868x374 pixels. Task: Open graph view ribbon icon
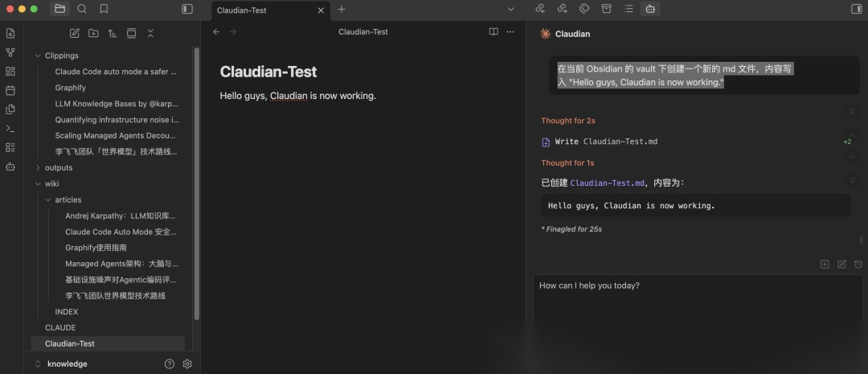pyautogui.click(x=10, y=52)
